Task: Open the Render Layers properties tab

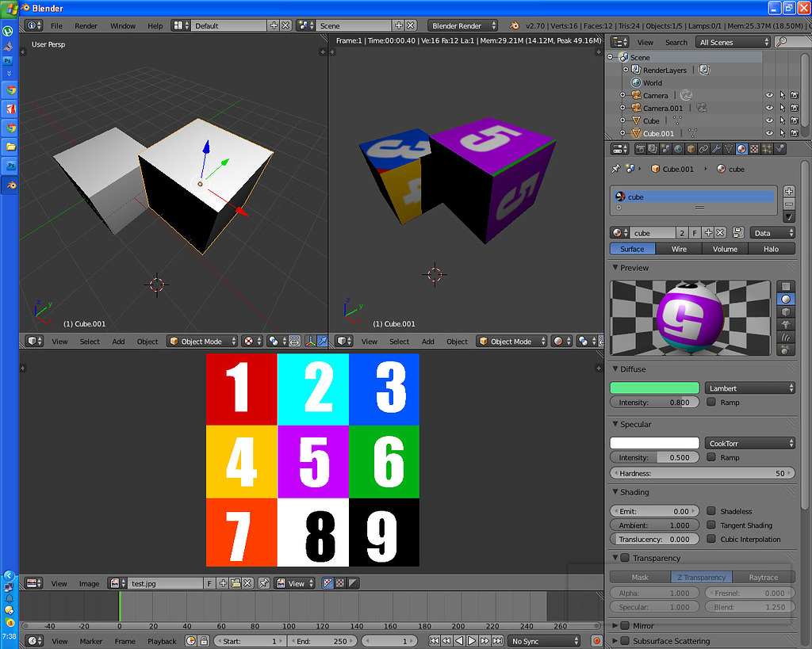Action: 653,149
